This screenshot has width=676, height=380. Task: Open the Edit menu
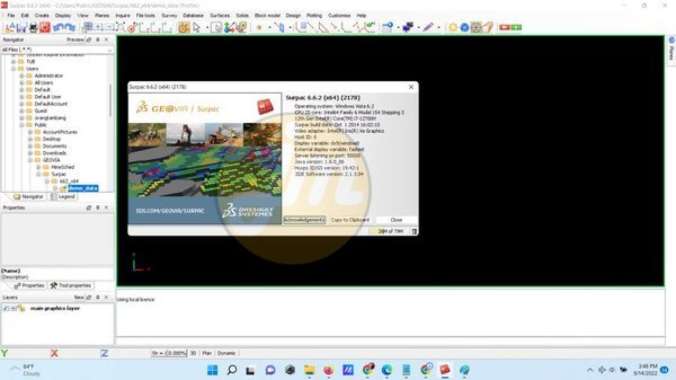click(x=25, y=16)
